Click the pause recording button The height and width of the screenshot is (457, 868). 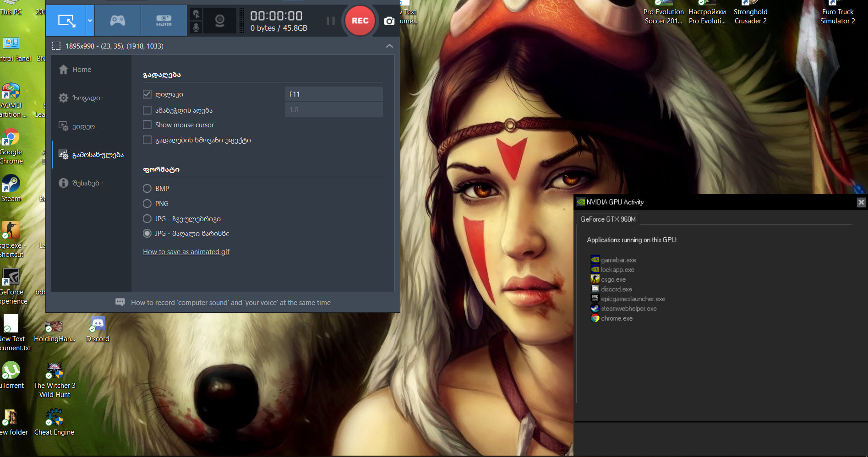point(330,21)
